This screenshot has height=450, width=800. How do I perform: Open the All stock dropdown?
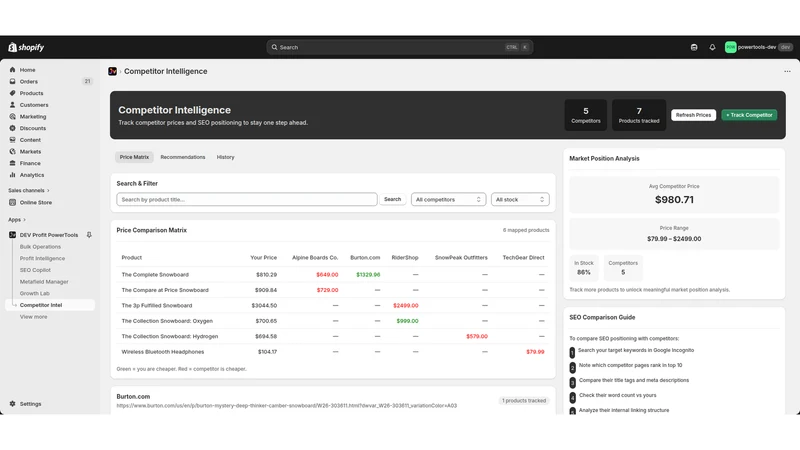coord(520,199)
